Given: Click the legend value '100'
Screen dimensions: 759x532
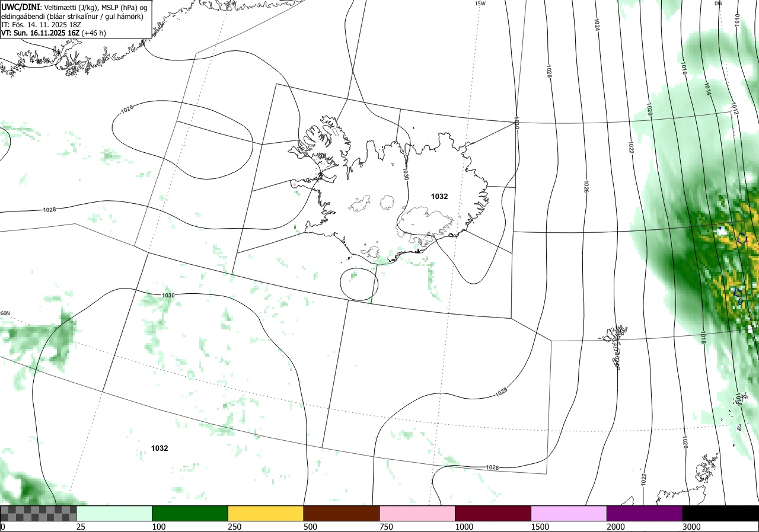Looking at the screenshot, I should pyautogui.click(x=159, y=527).
